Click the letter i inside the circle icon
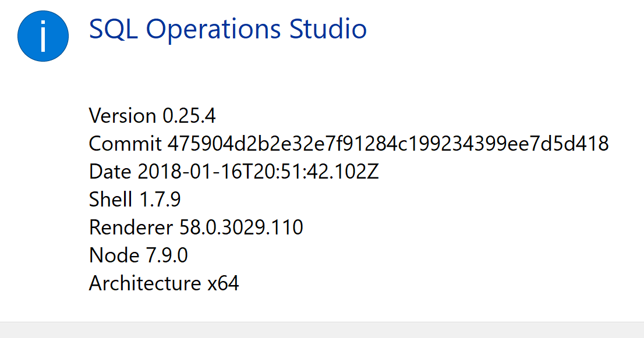The image size is (644, 338). [43, 35]
